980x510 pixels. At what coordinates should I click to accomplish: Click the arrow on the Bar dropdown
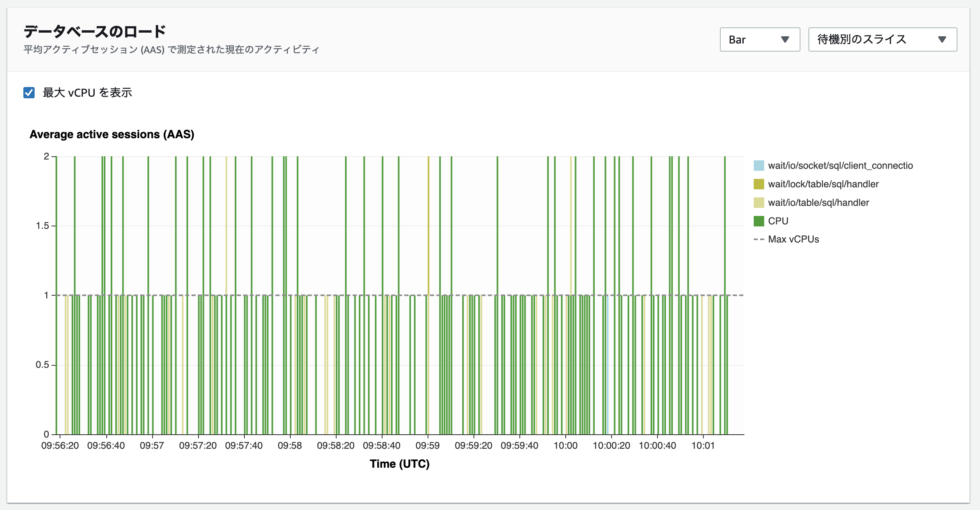(784, 39)
